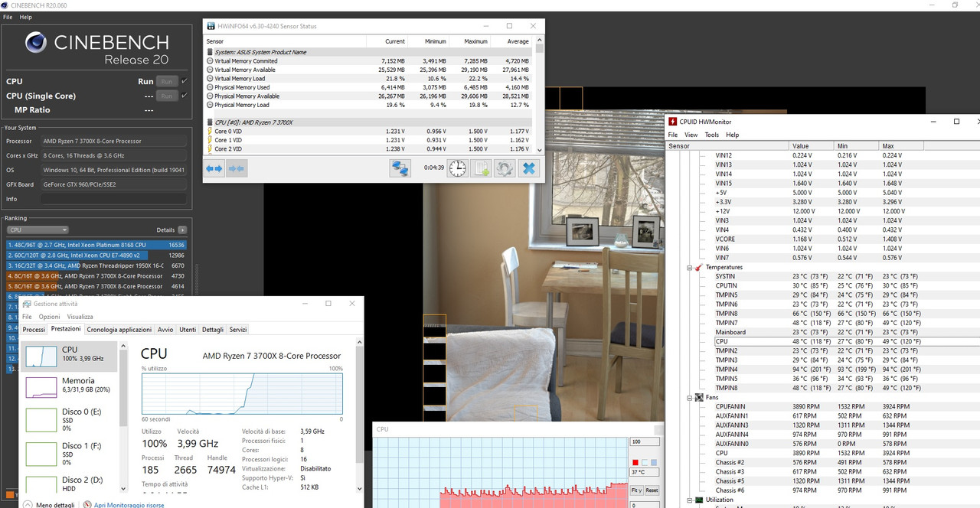
Task: Click Fit y button on CPU graph
Action: tap(636, 490)
